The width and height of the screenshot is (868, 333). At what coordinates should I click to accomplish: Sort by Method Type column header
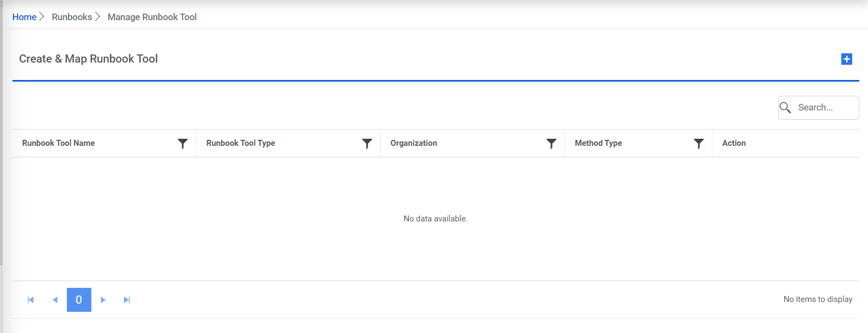(x=598, y=143)
